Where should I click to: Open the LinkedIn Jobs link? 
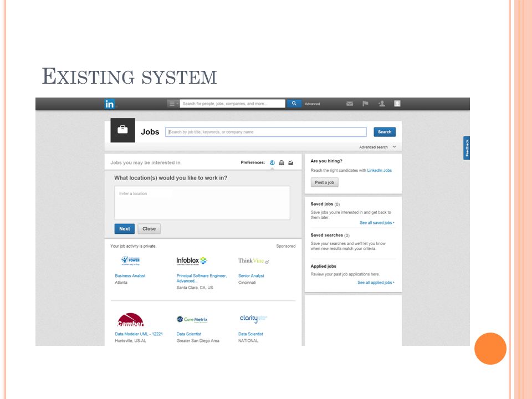point(379,170)
